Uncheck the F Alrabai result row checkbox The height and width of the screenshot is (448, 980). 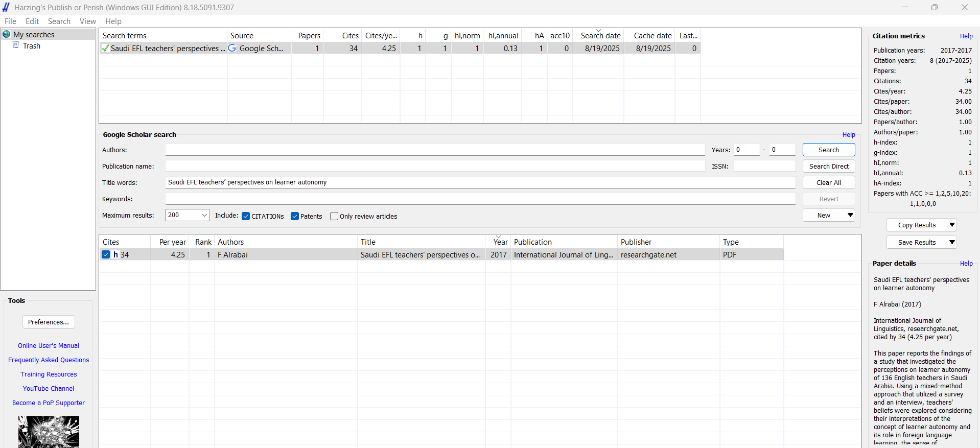tap(106, 254)
